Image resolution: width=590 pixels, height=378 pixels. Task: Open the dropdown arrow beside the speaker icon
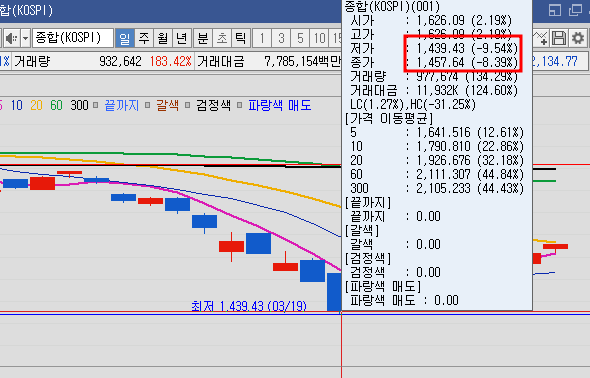25,38
